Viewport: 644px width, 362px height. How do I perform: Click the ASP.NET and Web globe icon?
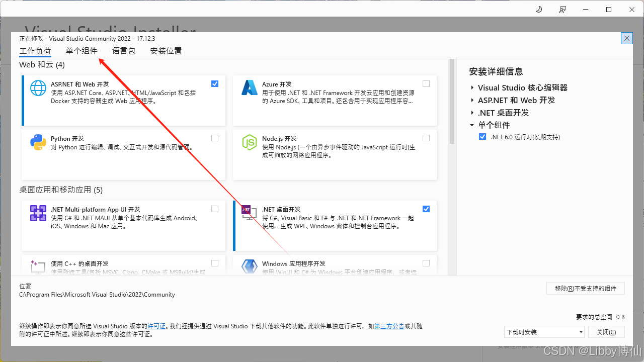click(x=38, y=88)
